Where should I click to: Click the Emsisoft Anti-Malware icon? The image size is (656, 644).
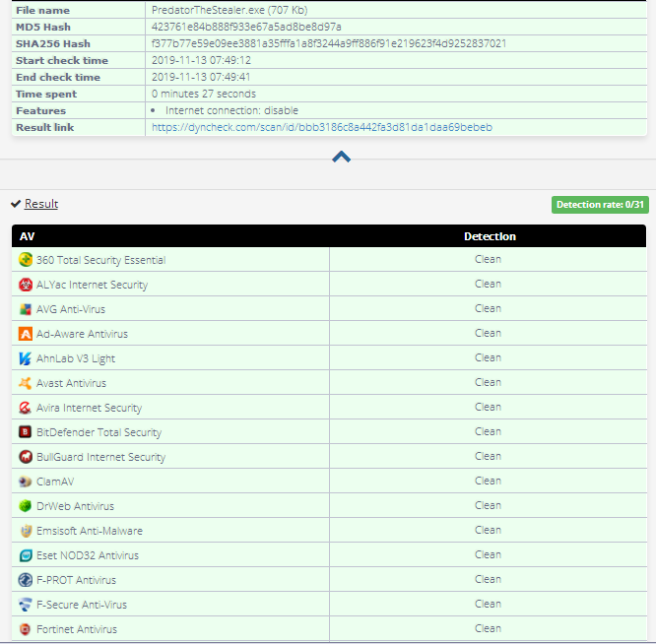click(26, 531)
